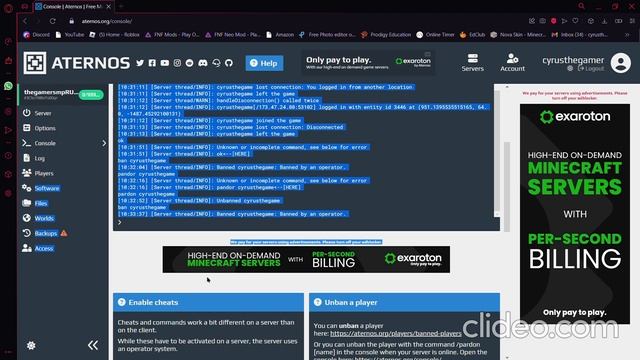Screen dimensions: 640x360
Task: Open the Account page from the header
Action: (x=512, y=62)
